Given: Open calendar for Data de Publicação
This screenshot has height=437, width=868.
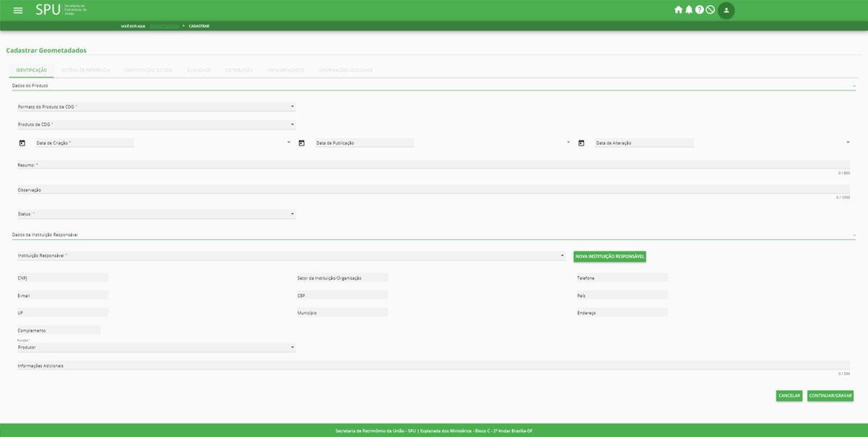Looking at the screenshot, I should pyautogui.click(x=302, y=143).
